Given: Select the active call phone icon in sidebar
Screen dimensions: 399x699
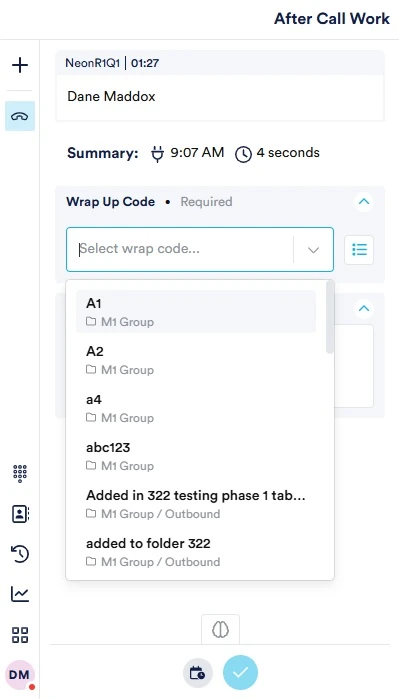Looking at the screenshot, I should pyautogui.click(x=20, y=116).
